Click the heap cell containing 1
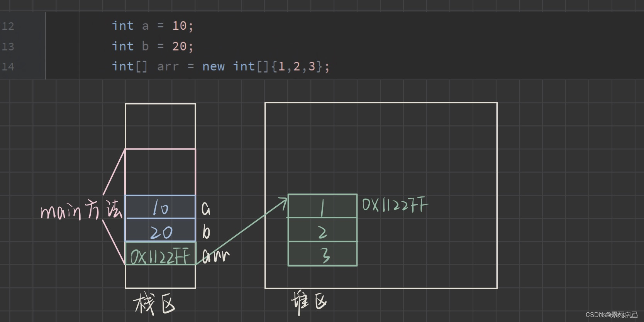644x322 pixels. point(322,206)
